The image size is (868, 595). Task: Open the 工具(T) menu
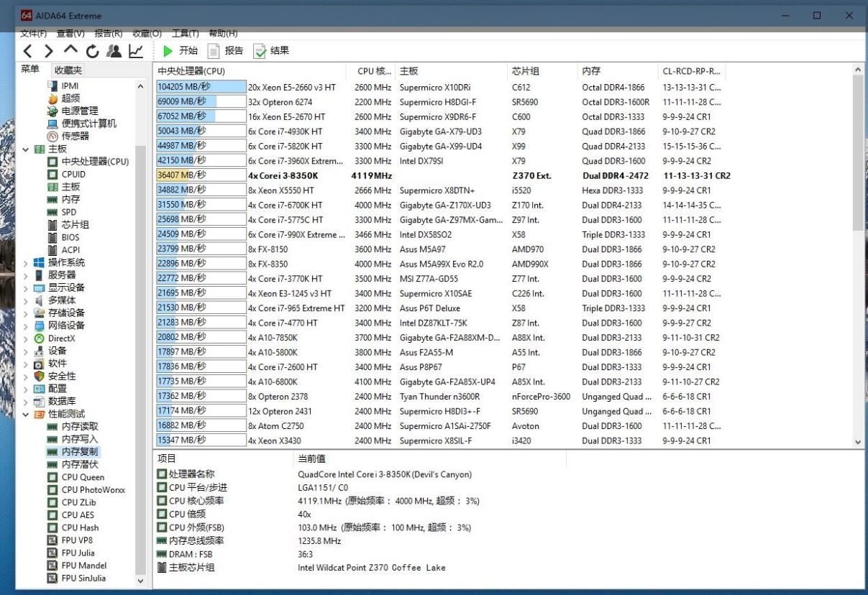point(185,34)
